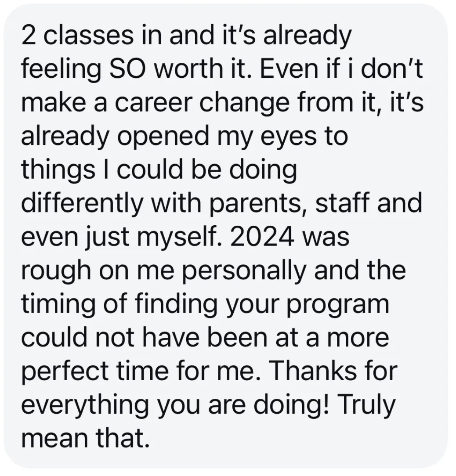Click the word "classes" in the message
Viewport: 456px width, 476px height.
tap(90, 36)
